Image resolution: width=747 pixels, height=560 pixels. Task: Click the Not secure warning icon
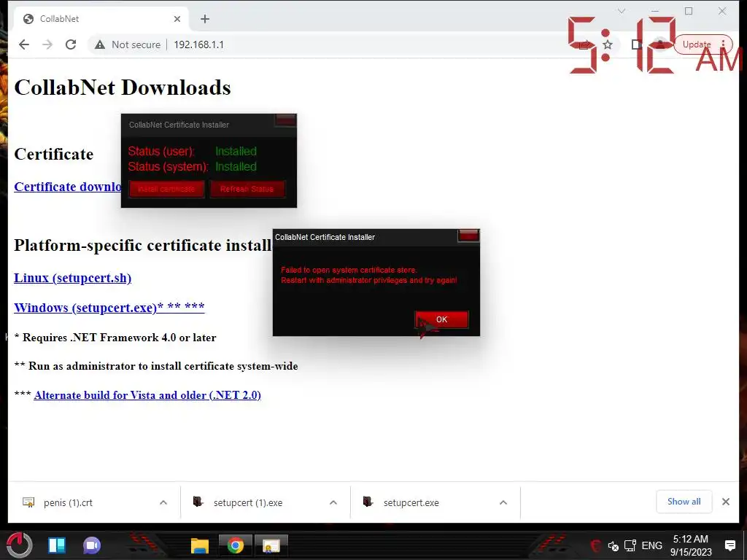pos(99,44)
